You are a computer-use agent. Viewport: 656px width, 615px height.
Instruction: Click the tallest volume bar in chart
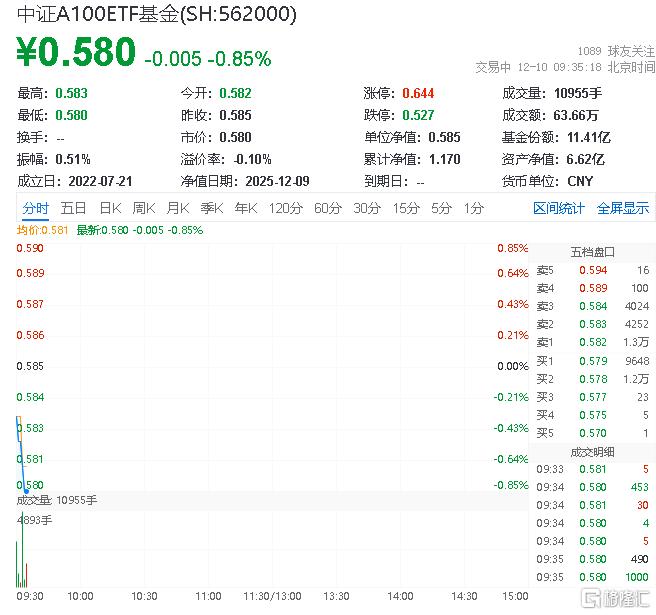coord(22,549)
